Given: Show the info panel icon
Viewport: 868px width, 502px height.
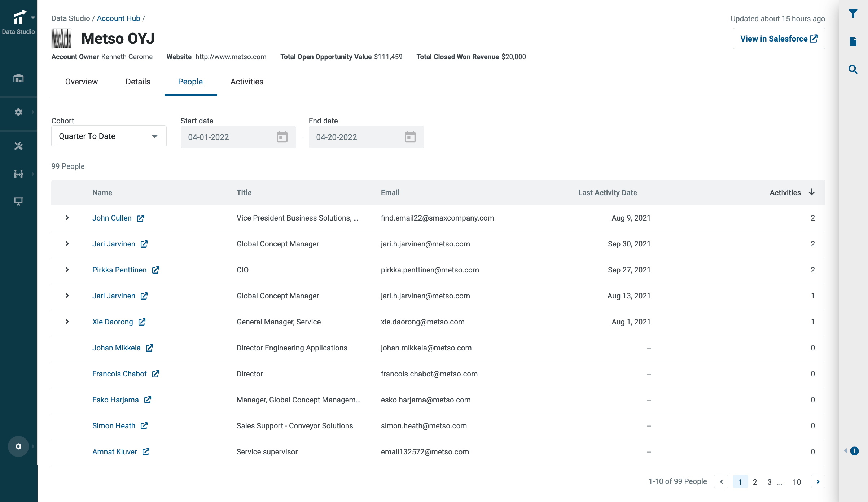Looking at the screenshot, I should point(854,451).
